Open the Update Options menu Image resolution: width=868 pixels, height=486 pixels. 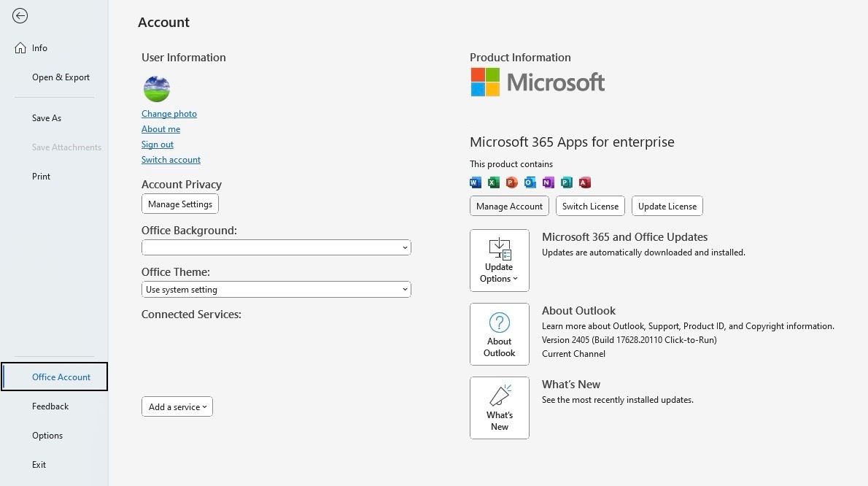pyautogui.click(x=500, y=261)
